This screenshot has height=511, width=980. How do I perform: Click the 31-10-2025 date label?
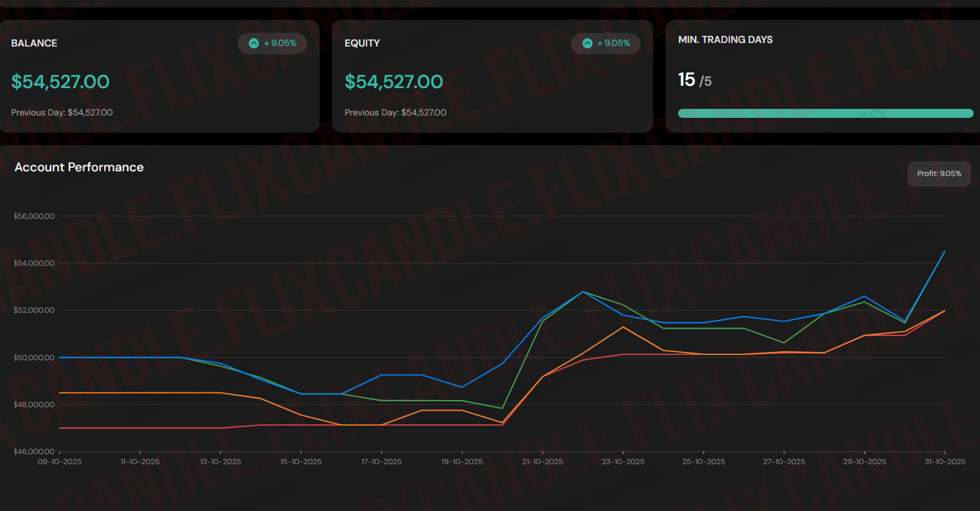[945, 462]
